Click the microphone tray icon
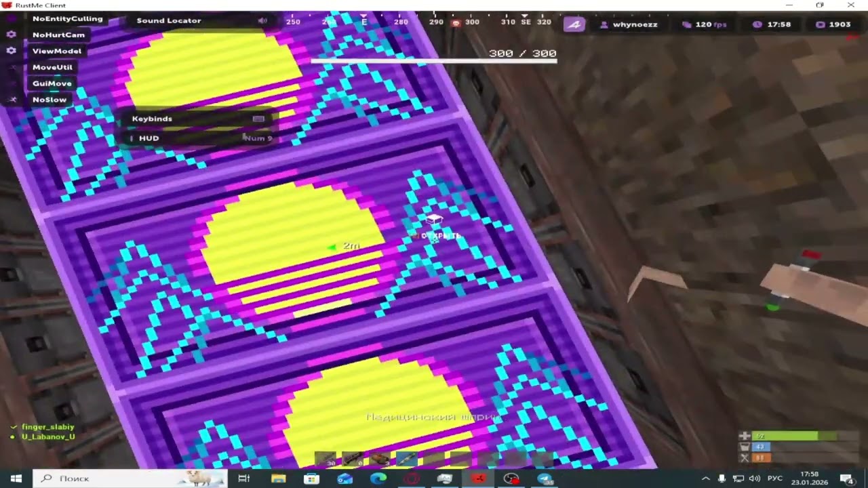The height and width of the screenshot is (488, 868). tap(722, 479)
